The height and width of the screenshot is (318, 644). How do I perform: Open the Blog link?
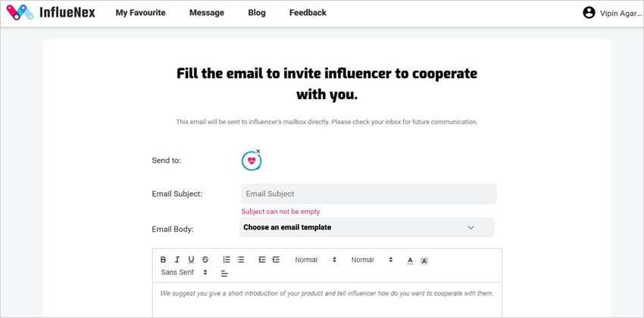[x=257, y=13]
